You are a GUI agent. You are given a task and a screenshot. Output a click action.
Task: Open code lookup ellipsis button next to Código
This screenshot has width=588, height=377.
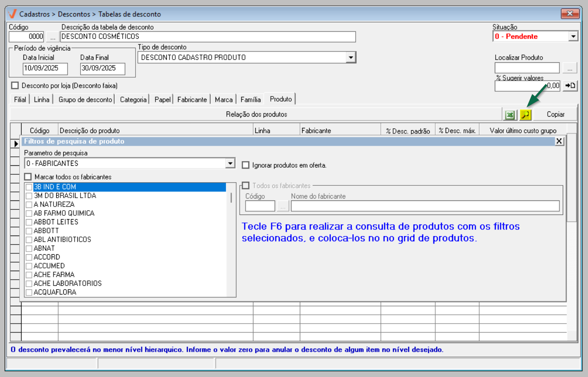[52, 37]
